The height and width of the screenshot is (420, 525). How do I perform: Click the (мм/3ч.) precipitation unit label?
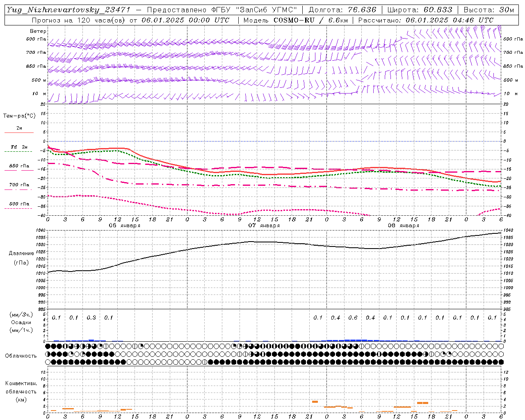(x=21, y=315)
